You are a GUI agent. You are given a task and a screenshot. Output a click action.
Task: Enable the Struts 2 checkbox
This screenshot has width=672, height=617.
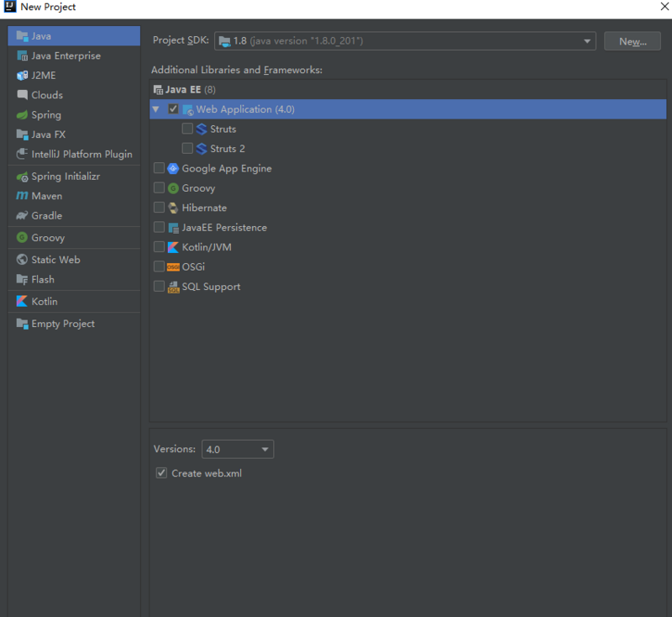pyautogui.click(x=187, y=148)
